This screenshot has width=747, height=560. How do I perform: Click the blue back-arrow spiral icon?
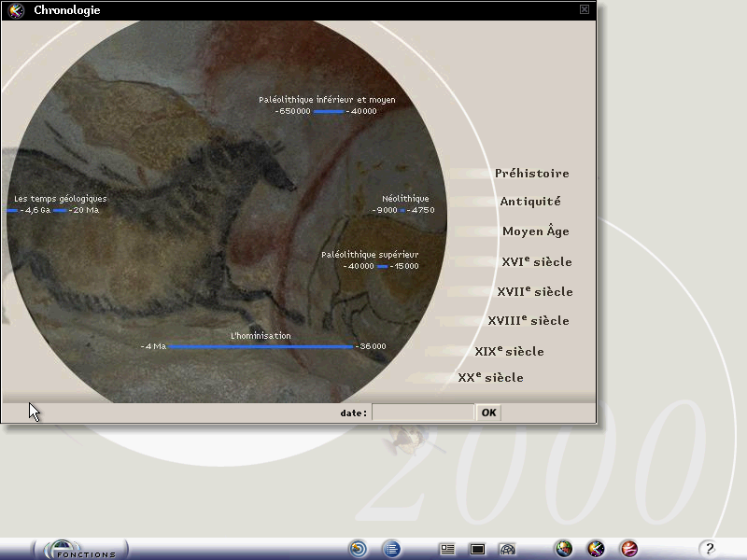[x=359, y=549]
